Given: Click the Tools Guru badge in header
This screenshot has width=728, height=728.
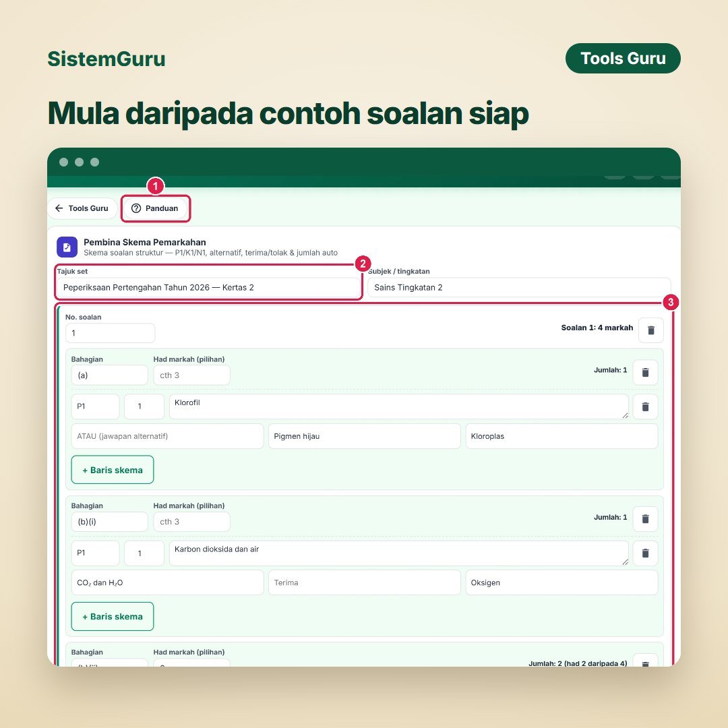Looking at the screenshot, I should click(623, 59).
